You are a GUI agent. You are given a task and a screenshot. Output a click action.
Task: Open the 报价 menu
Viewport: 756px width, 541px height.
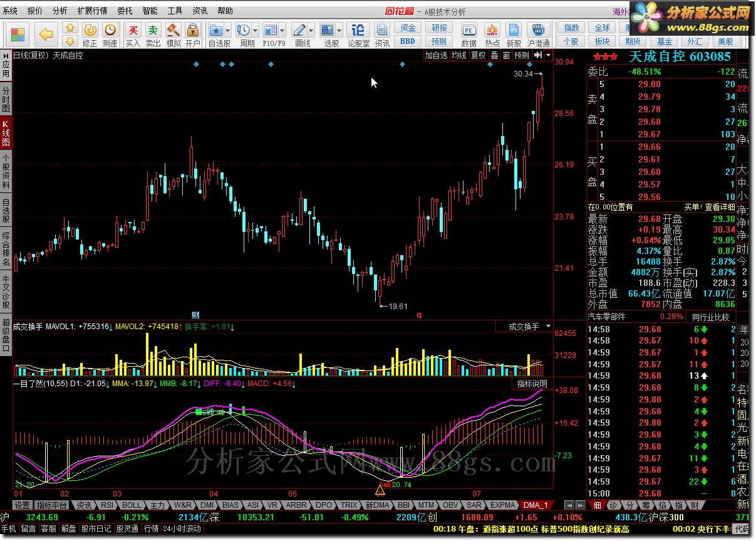coord(35,11)
